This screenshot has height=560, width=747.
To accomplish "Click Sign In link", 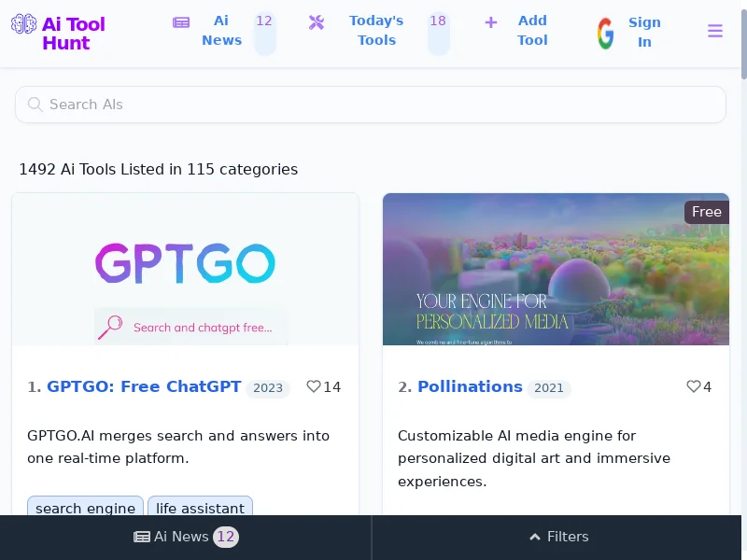I will 644,32.
